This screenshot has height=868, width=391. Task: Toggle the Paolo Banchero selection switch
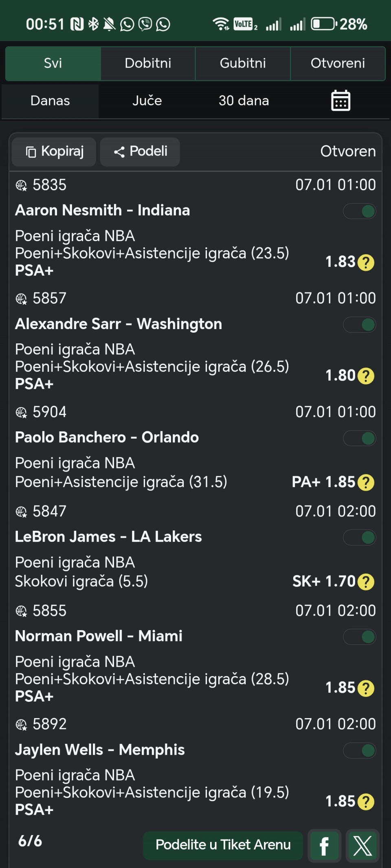point(360,438)
